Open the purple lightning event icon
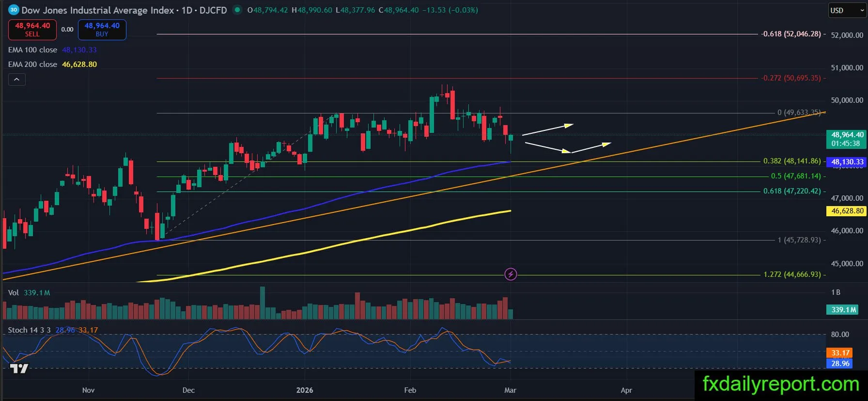The width and height of the screenshot is (868, 401). tap(511, 274)
